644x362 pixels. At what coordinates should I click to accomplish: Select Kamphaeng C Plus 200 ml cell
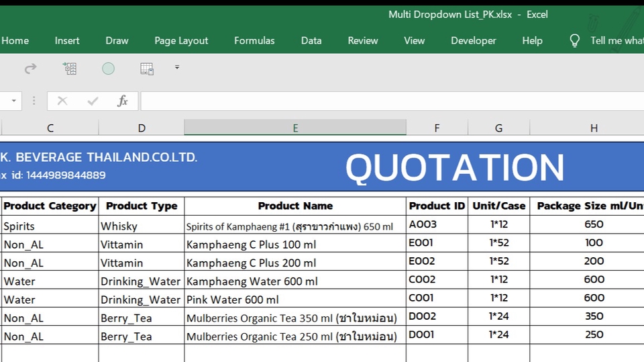tap(295, 262)
